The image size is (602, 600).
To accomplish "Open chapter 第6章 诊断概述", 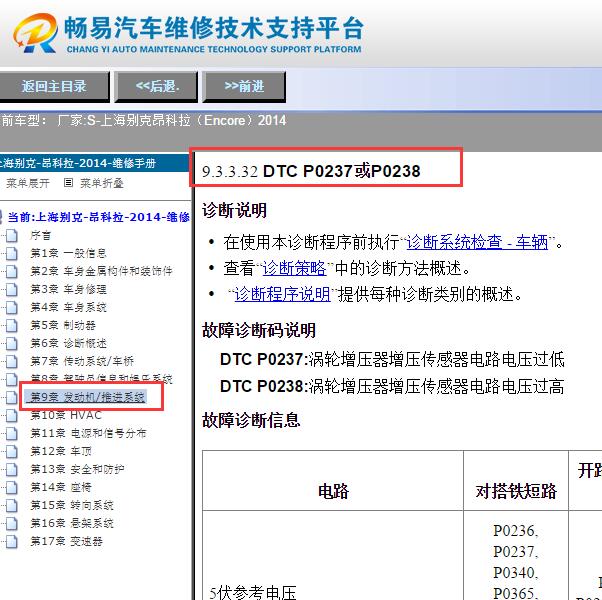I will coord(68,343).
